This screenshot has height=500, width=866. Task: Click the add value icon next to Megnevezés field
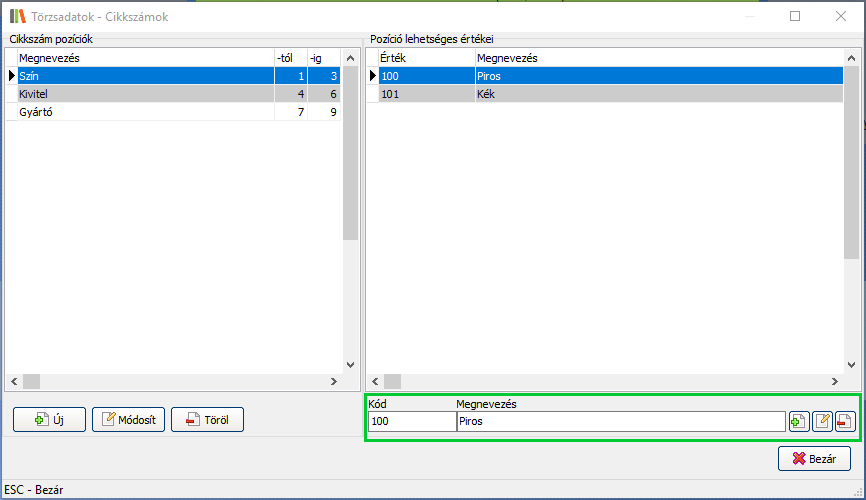tap(798, 421)
